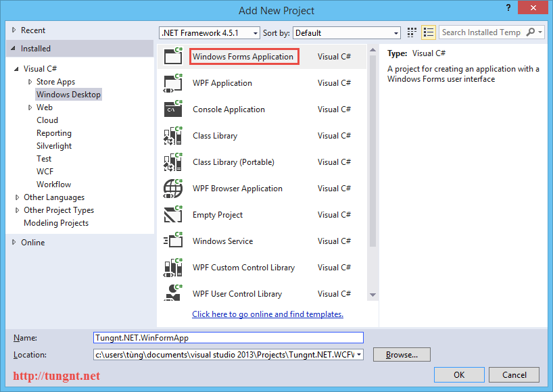This screenshot has width=553, height=392.
Task: Open search options dropdown arrow
Action: tap(540, 32)
